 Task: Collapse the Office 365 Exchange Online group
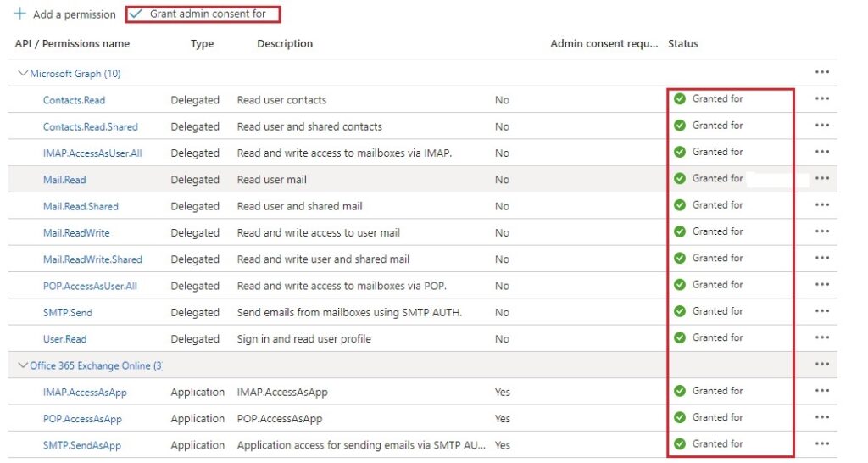pyautogui.click(x=23, y=365)
